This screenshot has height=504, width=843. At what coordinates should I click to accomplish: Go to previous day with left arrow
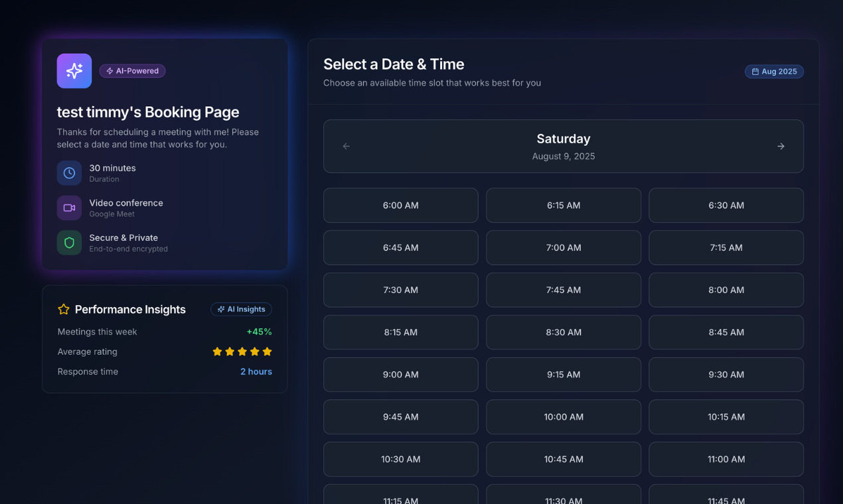(346, 147)
